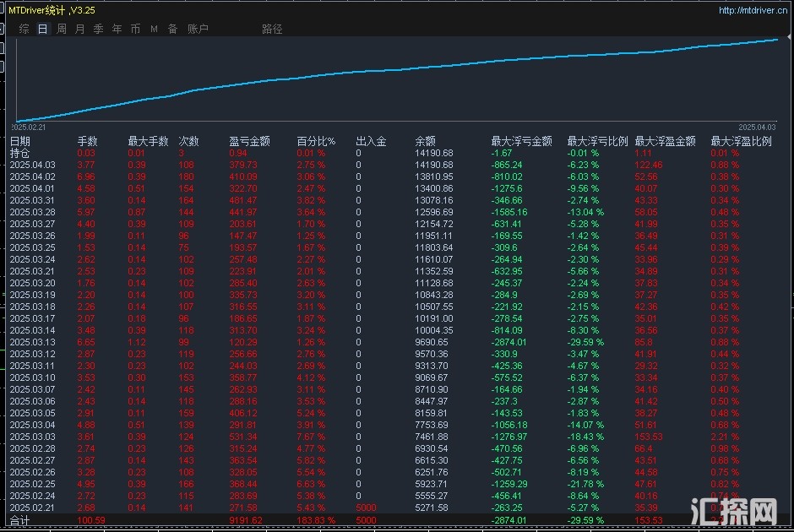The image size is (794, 532).
Task: Click balance value 5923.71
Action: click(432, 484)
